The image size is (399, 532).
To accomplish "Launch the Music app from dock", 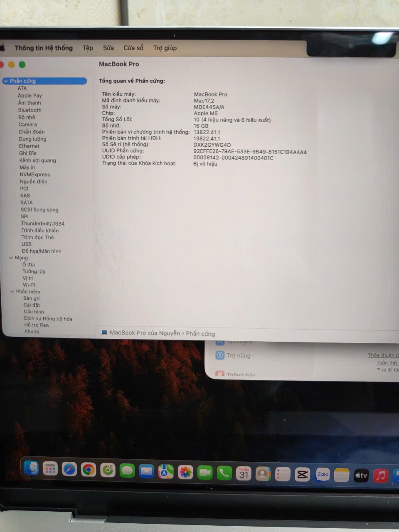I will pos(380,475).
